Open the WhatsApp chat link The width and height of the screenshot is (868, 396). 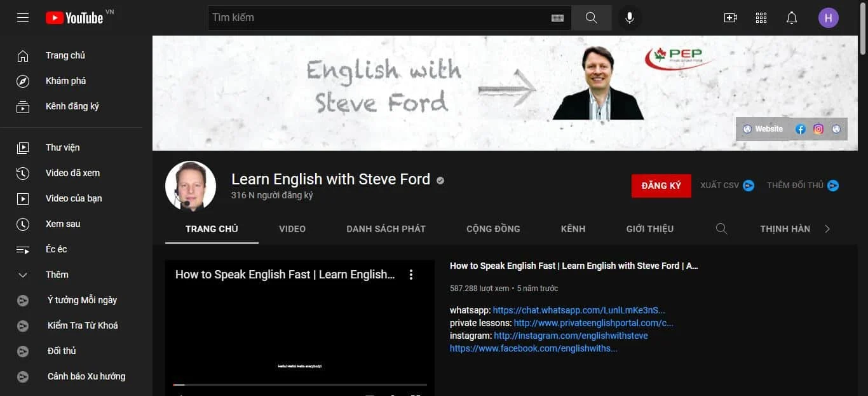click(579, 310)
